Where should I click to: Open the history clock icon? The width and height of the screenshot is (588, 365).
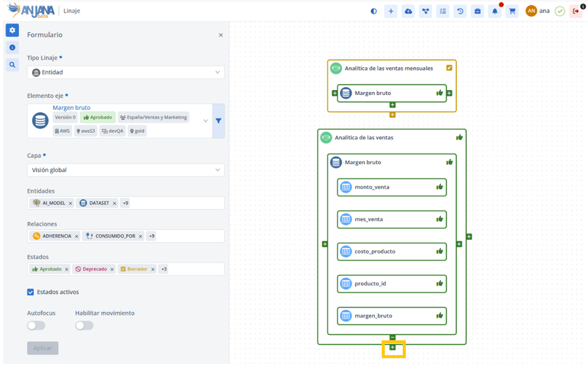click(460, 11)
